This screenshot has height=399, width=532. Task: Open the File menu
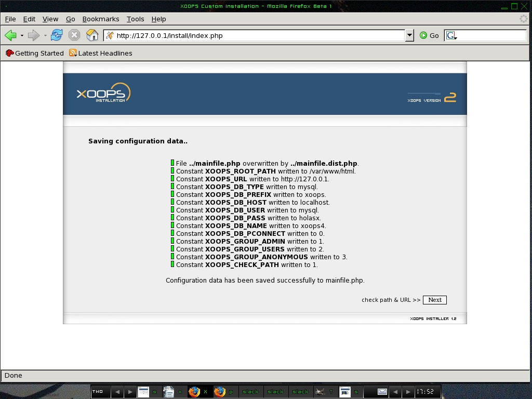(x=10, y=19)
